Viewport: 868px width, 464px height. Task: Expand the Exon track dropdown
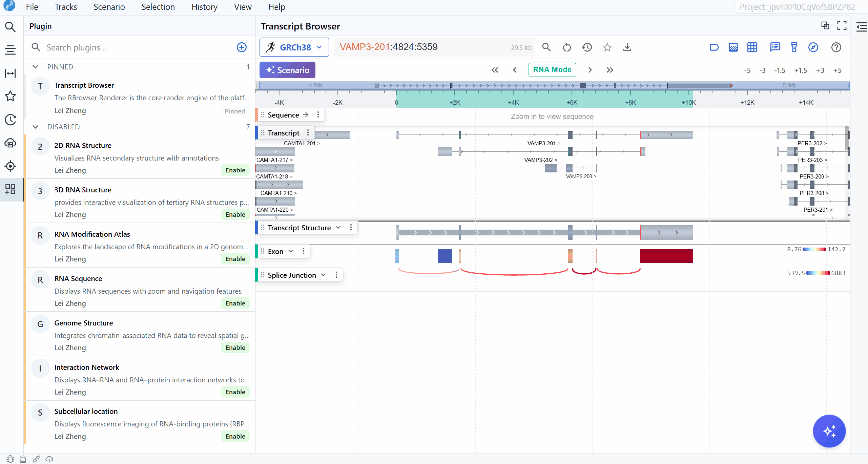click(x=291, y=251)
